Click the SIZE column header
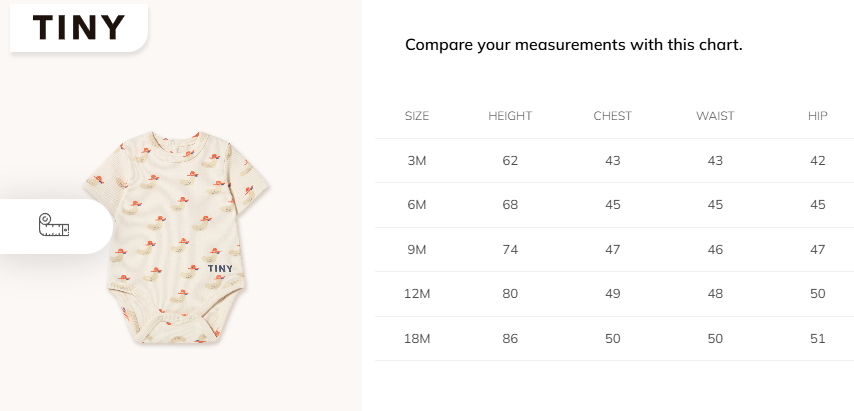The width and height of the screenshot is (854, 411). click(x=417, y=116)
